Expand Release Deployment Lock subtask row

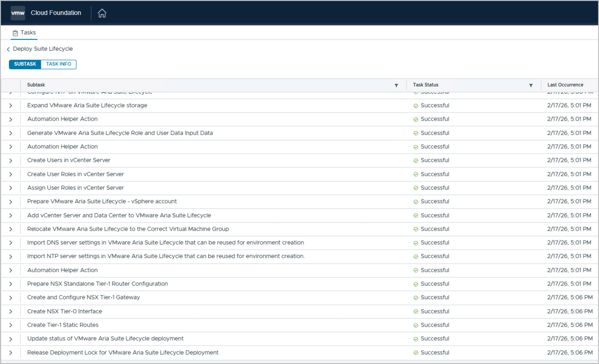click(11, 353)
